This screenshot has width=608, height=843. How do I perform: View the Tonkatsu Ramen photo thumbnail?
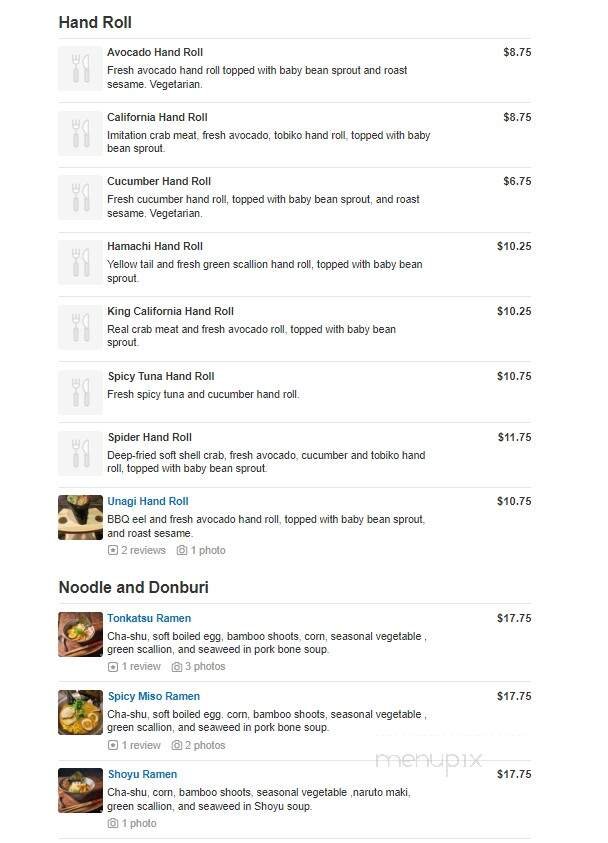click(80, 634)
